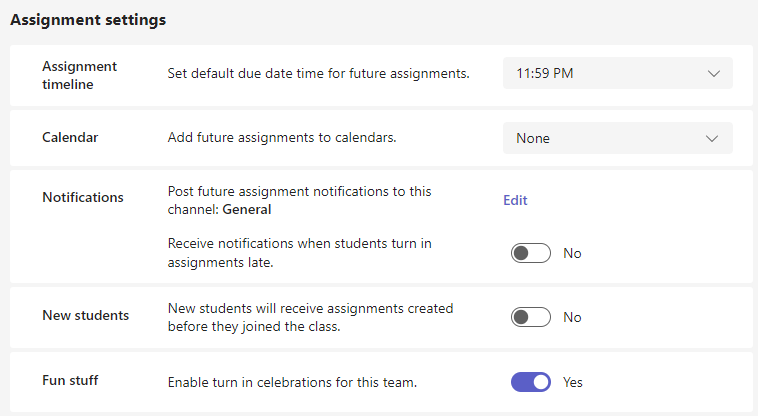Click the Notifications row label
This screenshot has width=758, height=416.
[x=82, y=197]
